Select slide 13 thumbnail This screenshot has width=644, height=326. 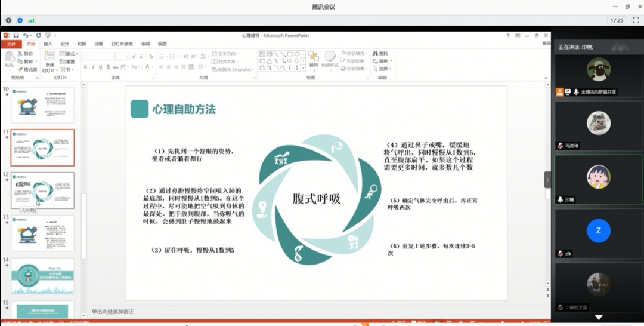click(x=42, y=233)
